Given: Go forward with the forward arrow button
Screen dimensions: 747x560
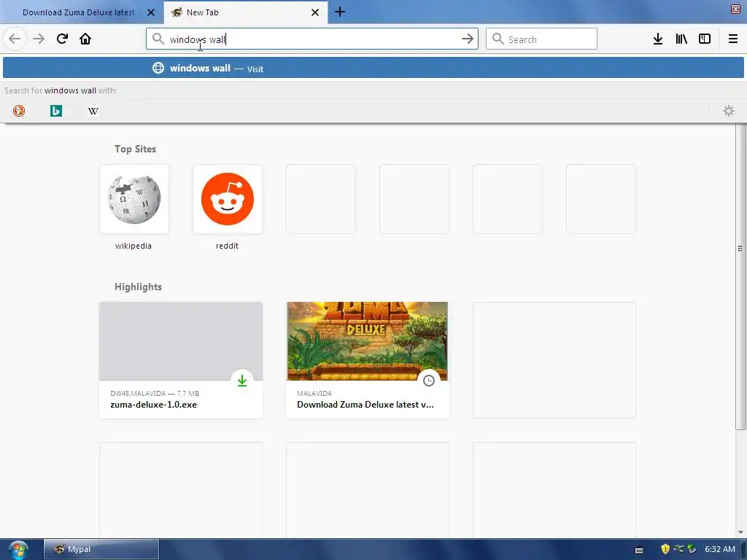Looking at the screenshot, I should click(x=39, y=39).
